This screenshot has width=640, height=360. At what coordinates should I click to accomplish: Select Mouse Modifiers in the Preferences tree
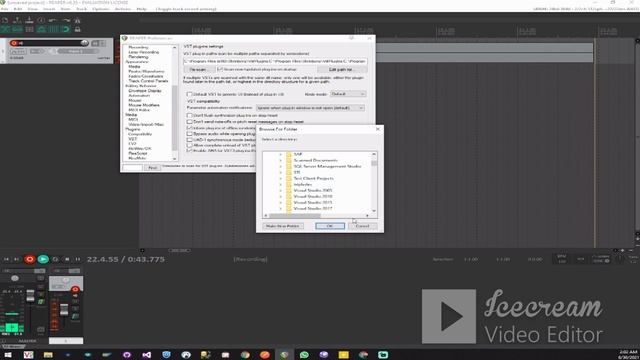[x=144, y=105]
